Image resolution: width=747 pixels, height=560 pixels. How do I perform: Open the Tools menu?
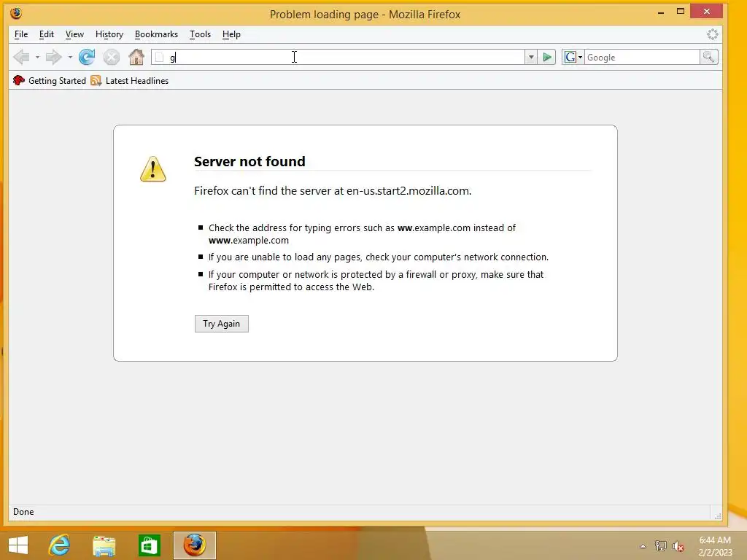(x=200, y=34)
